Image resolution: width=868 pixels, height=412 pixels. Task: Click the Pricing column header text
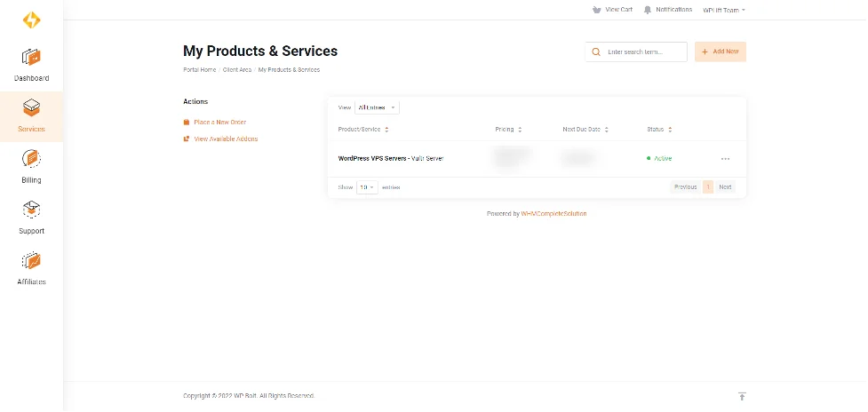(505, 130)
